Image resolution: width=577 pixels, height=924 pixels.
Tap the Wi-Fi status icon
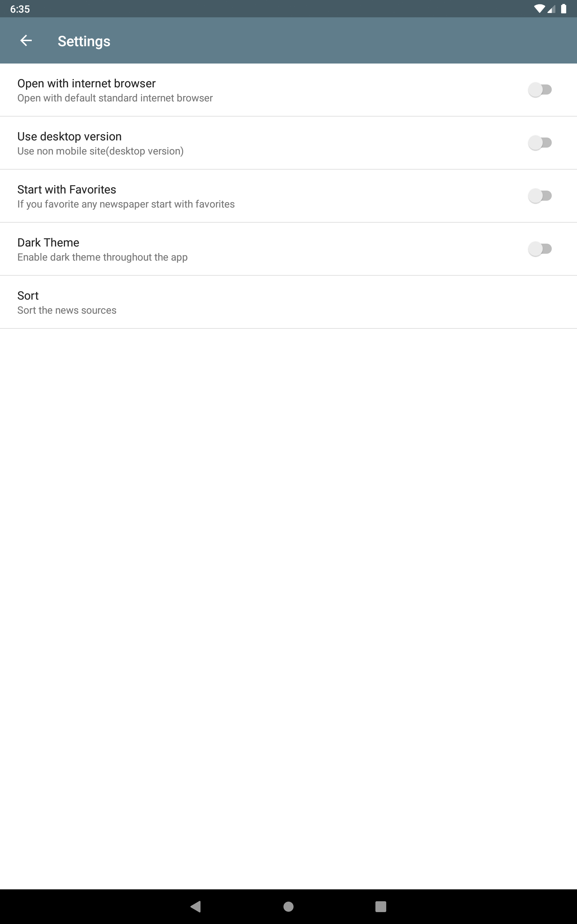539,9
